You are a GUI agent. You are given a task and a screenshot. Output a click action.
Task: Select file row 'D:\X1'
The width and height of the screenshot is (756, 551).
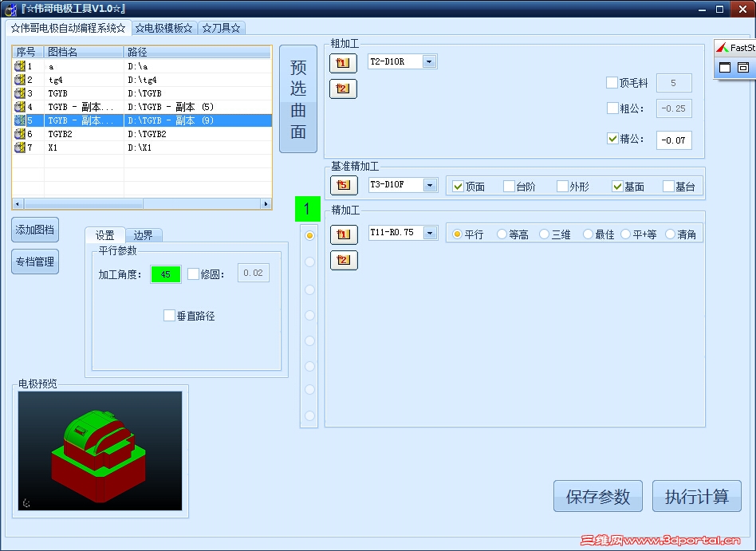coord(142,147)
